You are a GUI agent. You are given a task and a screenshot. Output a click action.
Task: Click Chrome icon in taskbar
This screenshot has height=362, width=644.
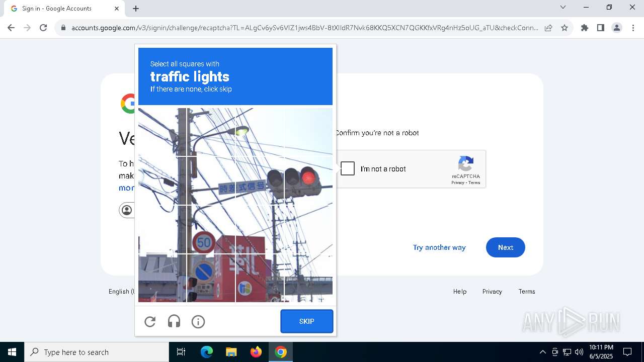point(281,352)
